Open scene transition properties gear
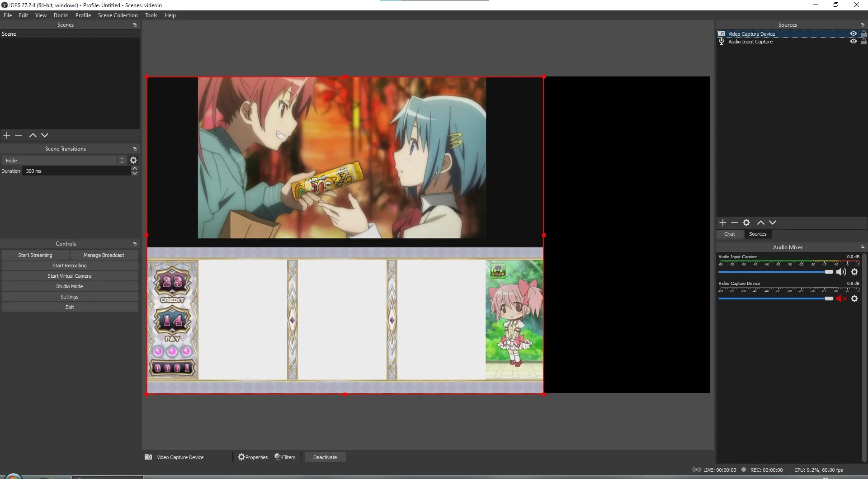The image size is (868, 479). point(133,160)
